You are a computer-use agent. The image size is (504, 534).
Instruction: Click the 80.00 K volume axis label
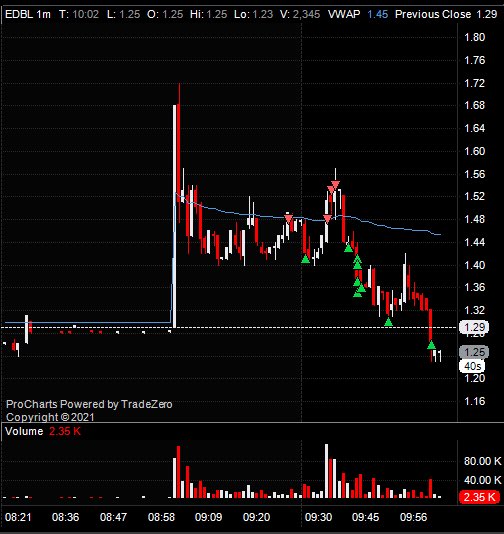tap(482, 461)
